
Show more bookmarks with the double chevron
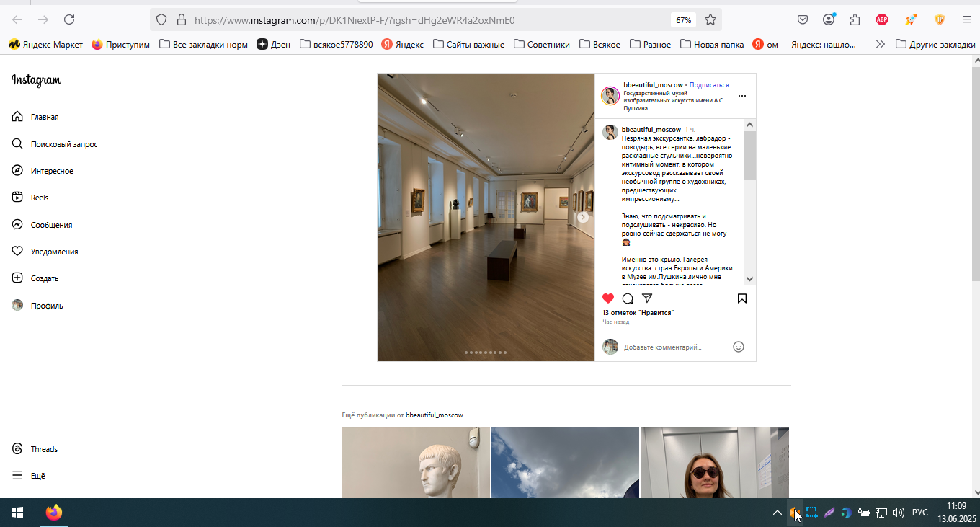[880, 44]
